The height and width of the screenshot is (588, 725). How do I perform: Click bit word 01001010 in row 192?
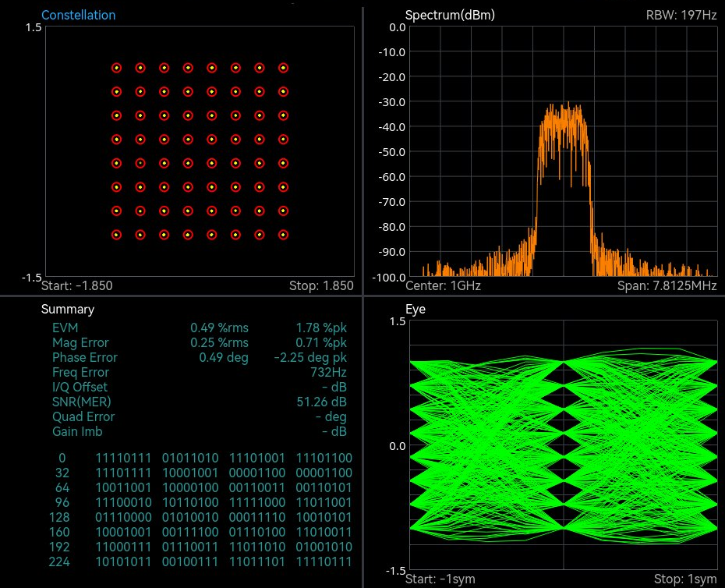click(x=324, y=547)
